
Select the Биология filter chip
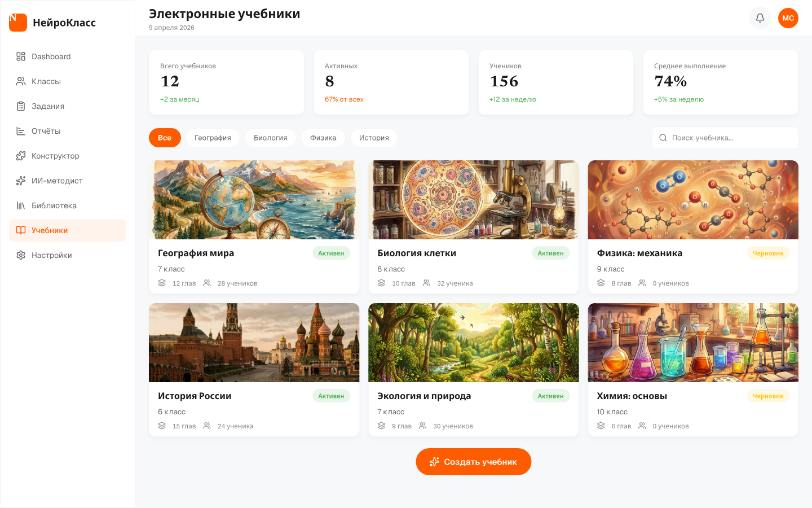270,138
